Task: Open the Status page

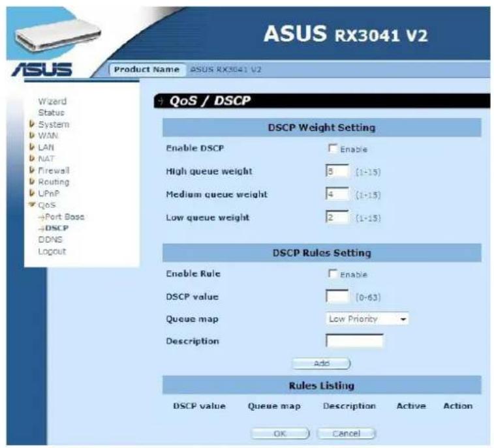Action: [x=51, y=113]
